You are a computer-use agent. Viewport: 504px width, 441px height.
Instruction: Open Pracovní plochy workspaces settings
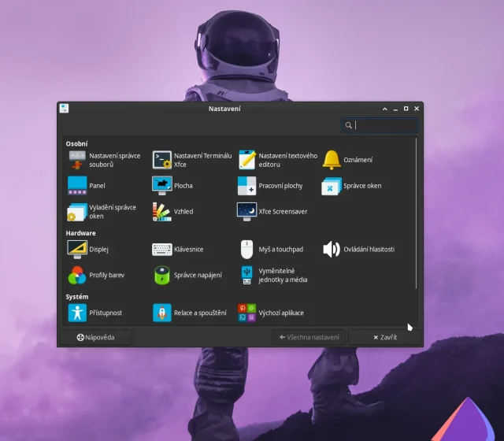click(x=247, y=186)
